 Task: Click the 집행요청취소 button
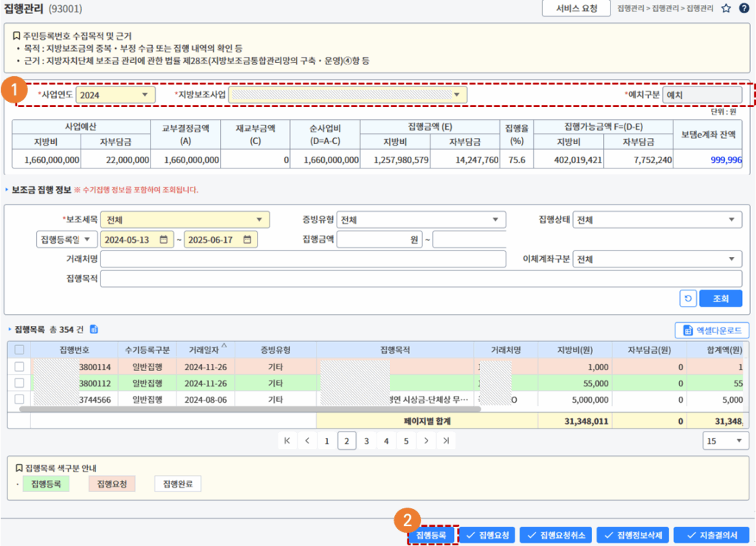click(557, 535)
